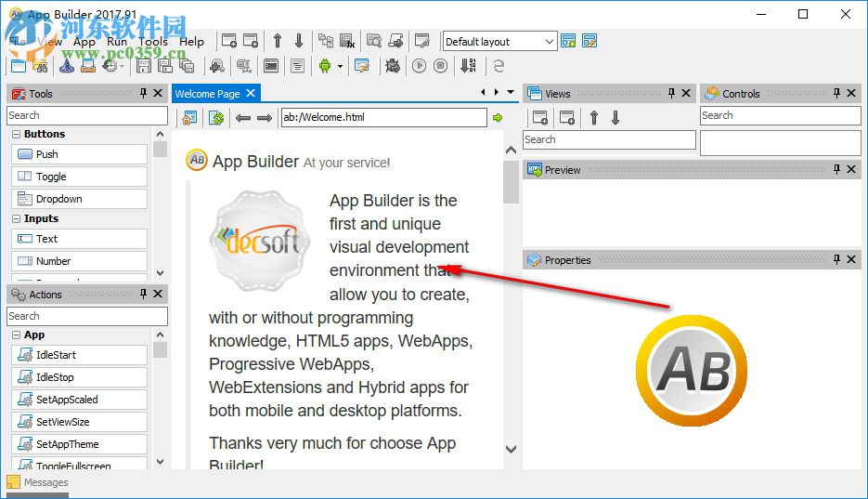
Task: Open the File menu
Action: coord(17,42)
